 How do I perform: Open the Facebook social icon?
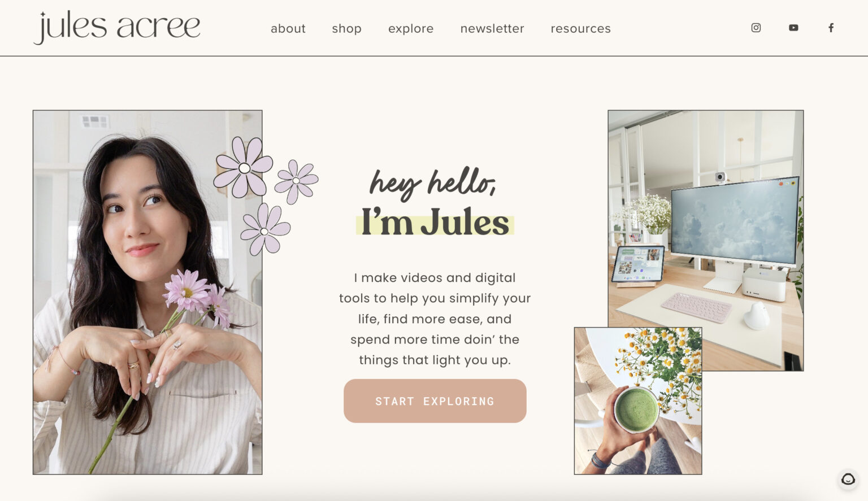[831, 27]
